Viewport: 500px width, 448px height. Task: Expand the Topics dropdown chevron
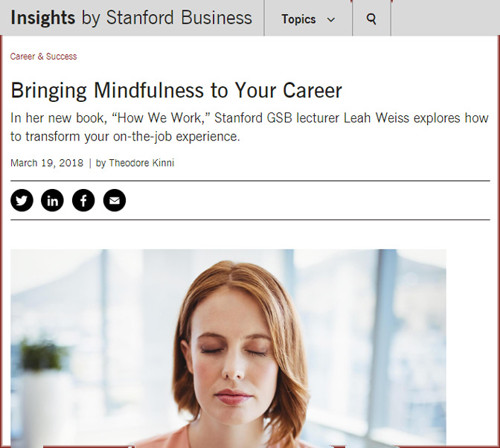coord(331,20)
